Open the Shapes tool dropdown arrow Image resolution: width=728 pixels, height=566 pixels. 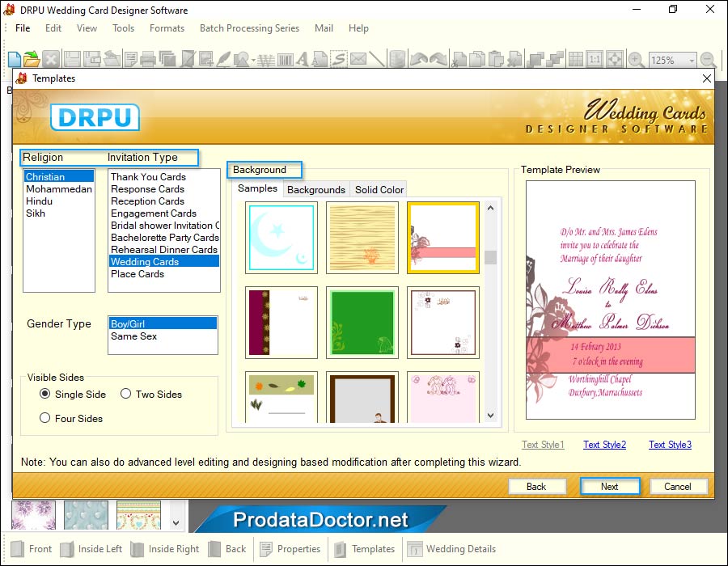coord(253,61)
